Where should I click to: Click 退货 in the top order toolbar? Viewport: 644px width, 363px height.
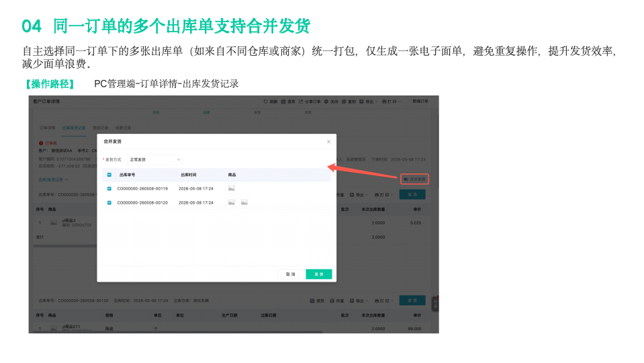[x=288, y=102]
